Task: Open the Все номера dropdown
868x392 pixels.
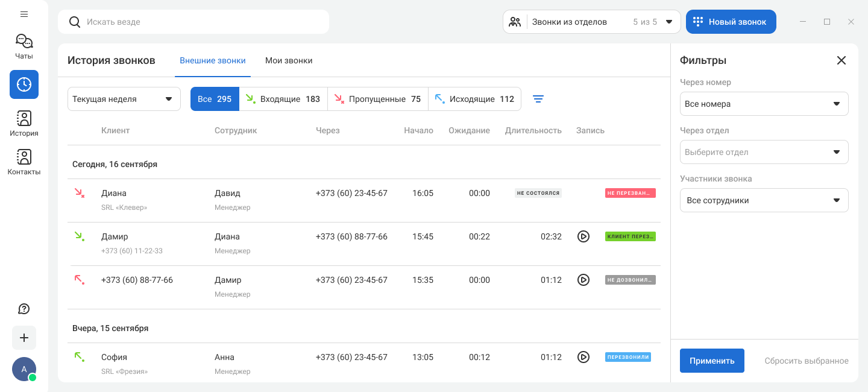Action: click(x=764, y=104)
